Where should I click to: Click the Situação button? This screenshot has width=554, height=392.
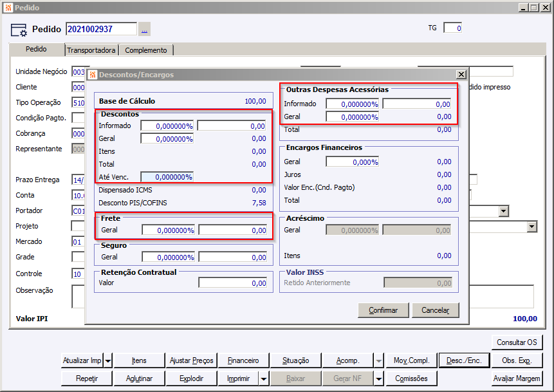(296, 360)
